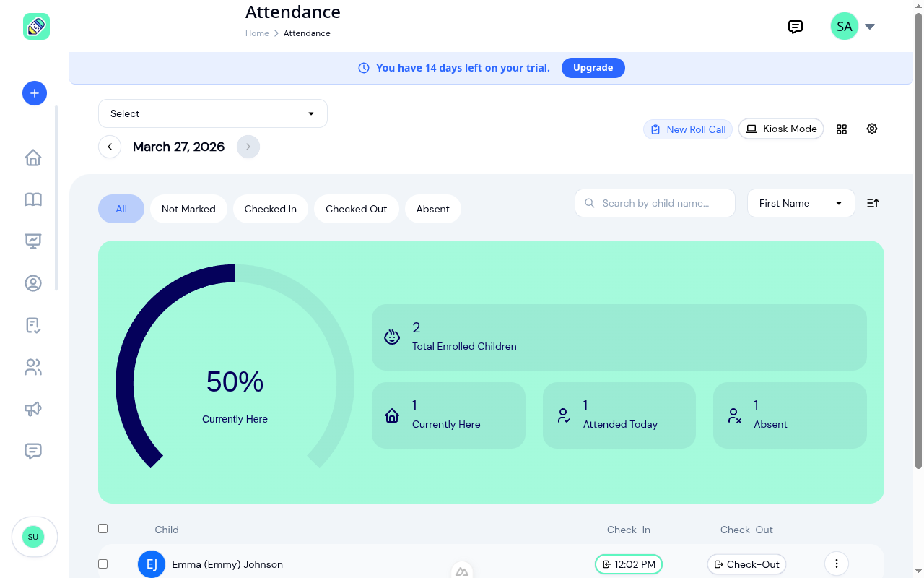Viewport: 924px width, 578px height.
Task: Click the clock icon in trial banner
Action: [364, 68]
